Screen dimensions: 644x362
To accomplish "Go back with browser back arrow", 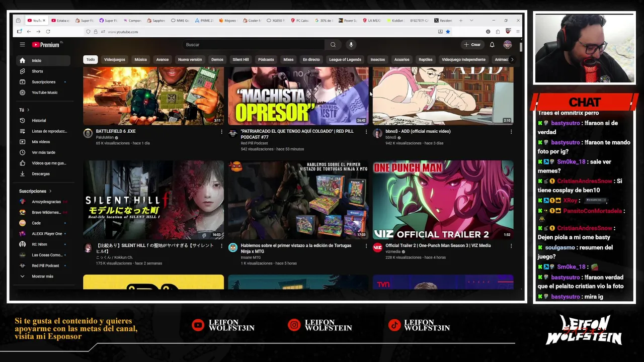I will [x=29, y=32].
